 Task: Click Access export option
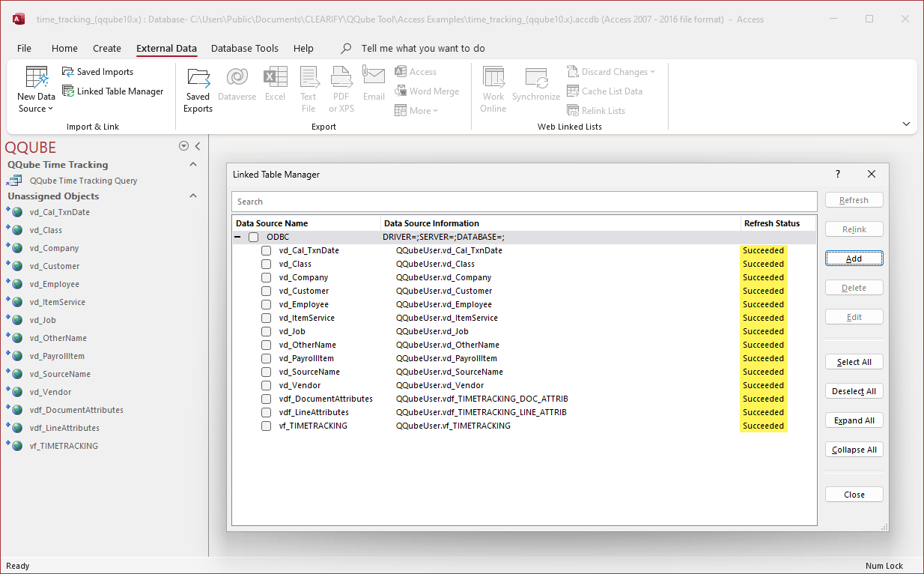(x=416, y=72)
